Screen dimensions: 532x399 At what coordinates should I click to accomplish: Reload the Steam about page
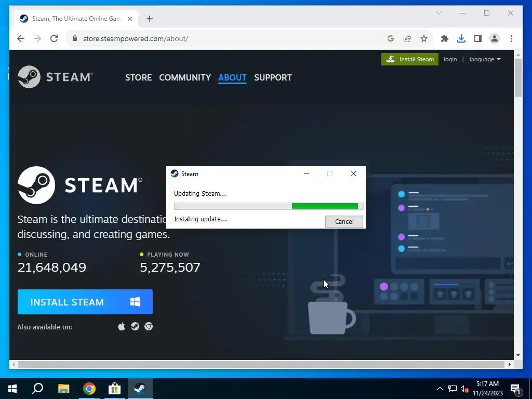(54, 38)
